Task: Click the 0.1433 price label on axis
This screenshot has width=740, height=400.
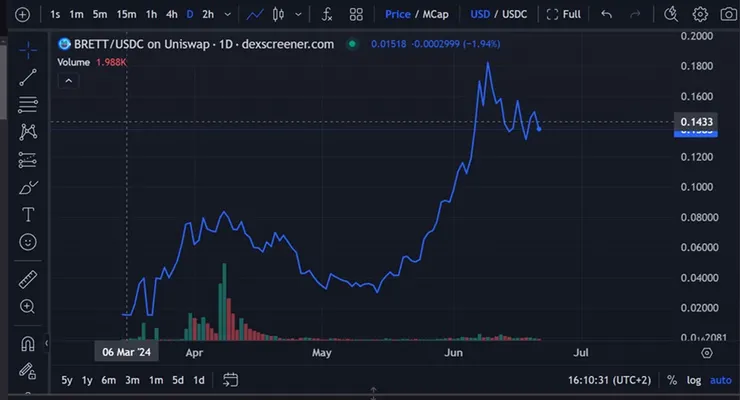Action: click(x=696, y=122)
